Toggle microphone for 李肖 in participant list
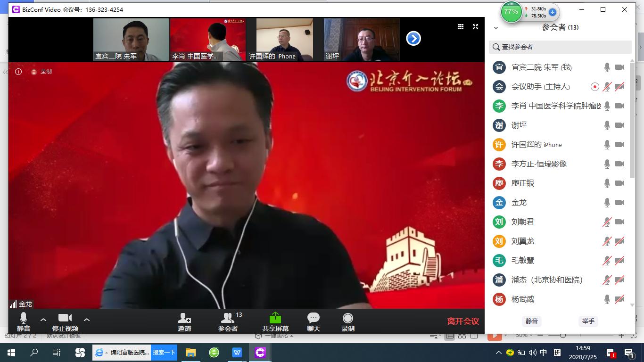The height and width of the screenshot is (362, 644). coord(607,106)
